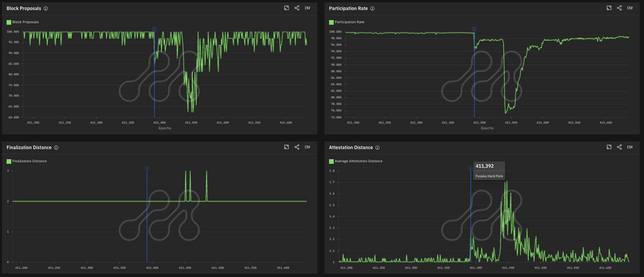This screenshot has height=277, width=644.
Task: Download Finalization Distance CSV file
Action: [307, 147]
